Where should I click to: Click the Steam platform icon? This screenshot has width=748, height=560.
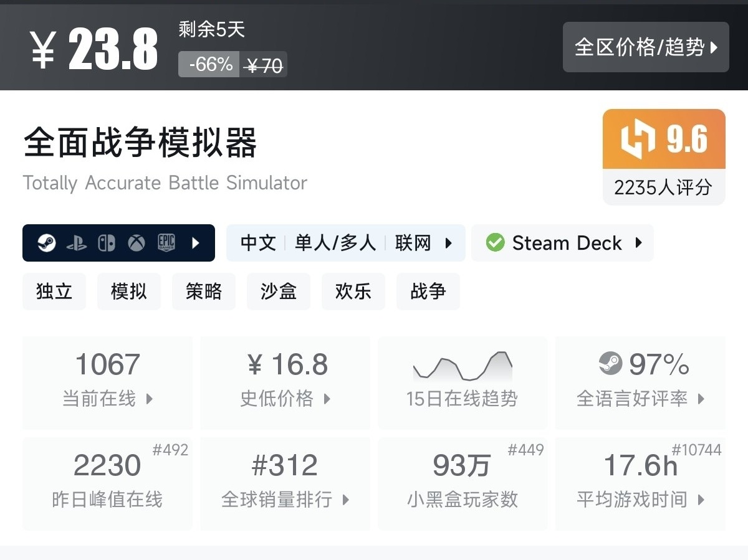pyautogui.click(x=47, y=243)
